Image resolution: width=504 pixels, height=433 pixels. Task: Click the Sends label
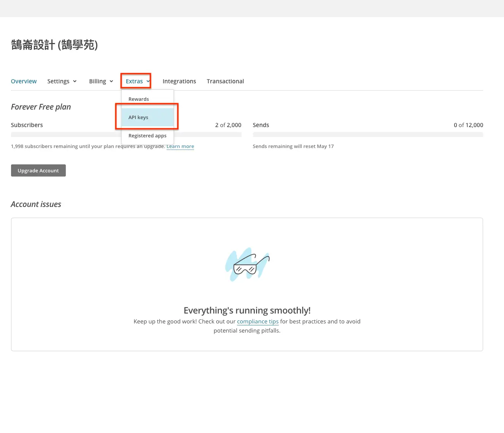coord(261,125)
